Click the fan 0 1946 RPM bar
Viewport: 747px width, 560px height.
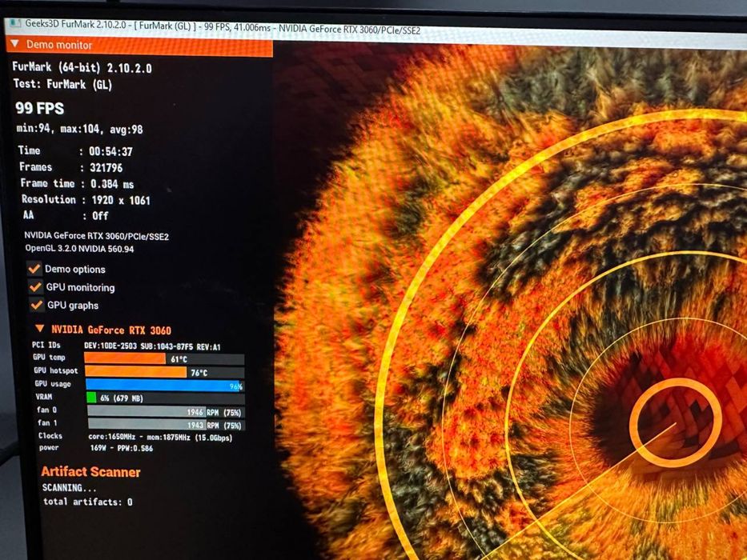coord(167,411)
